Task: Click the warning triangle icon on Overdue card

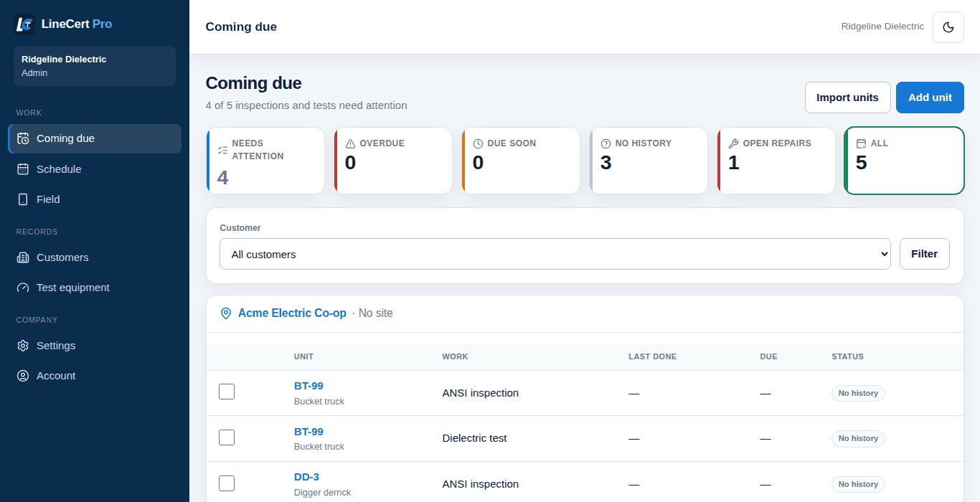Action: (x=350, y=143)
